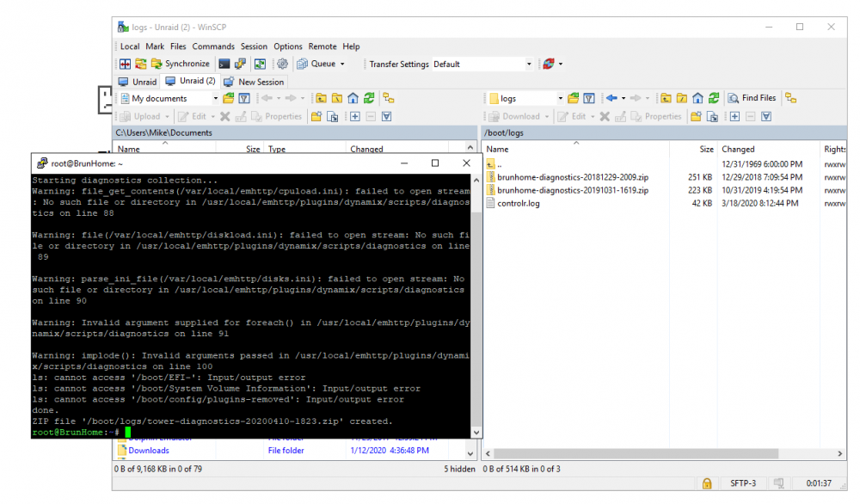860x504 pixels.
Task: Click Open Directory icon in local panel
Action: click(228, 99)
